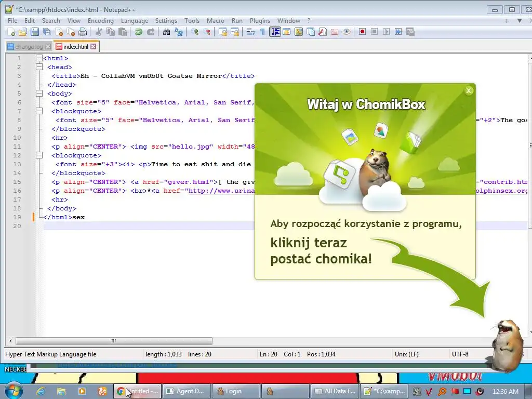Open the Document List panel icon

(311, 32)
